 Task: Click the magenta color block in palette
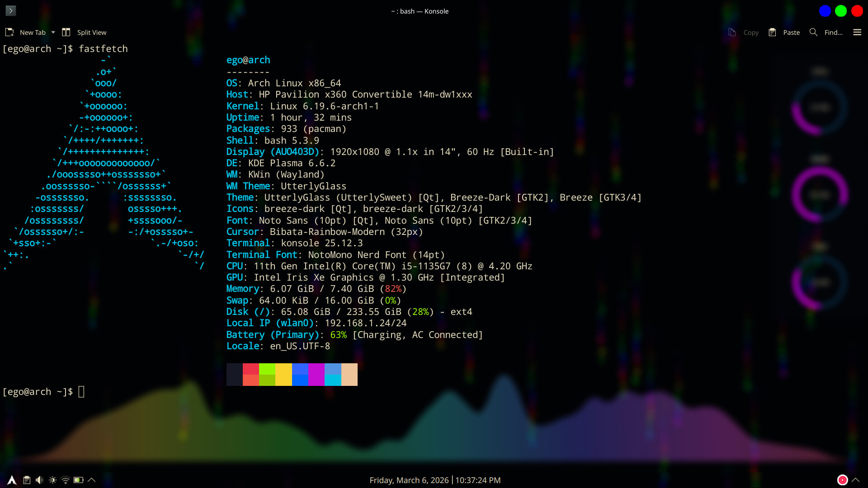[316, 374]
